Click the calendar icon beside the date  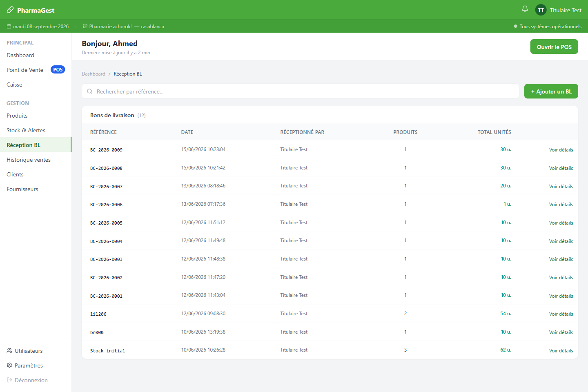point(9,26)
